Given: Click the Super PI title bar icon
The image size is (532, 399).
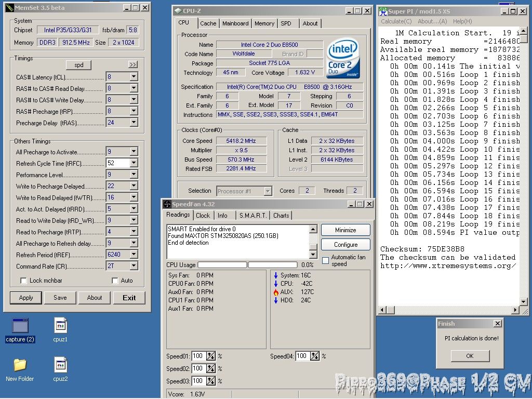Looking at the screenshot, I should pyautogui.click(x=383, y=11).
